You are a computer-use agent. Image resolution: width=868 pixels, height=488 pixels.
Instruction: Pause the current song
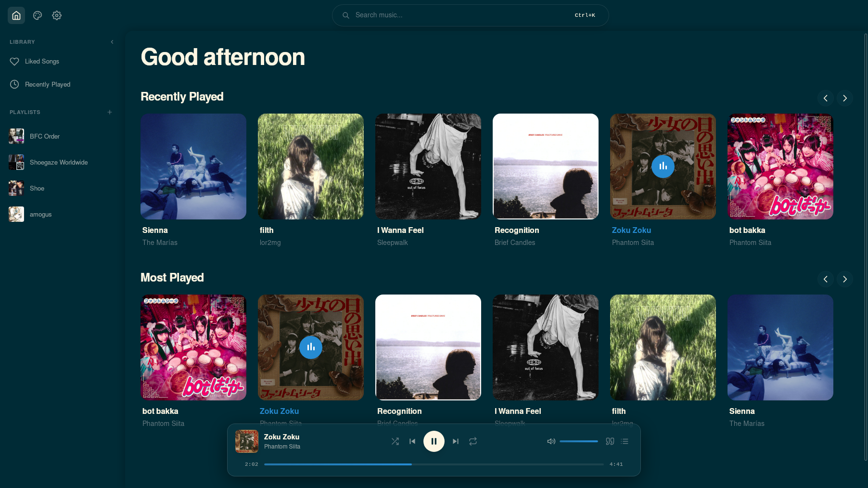pyautogui.click(x=434, y=441)
